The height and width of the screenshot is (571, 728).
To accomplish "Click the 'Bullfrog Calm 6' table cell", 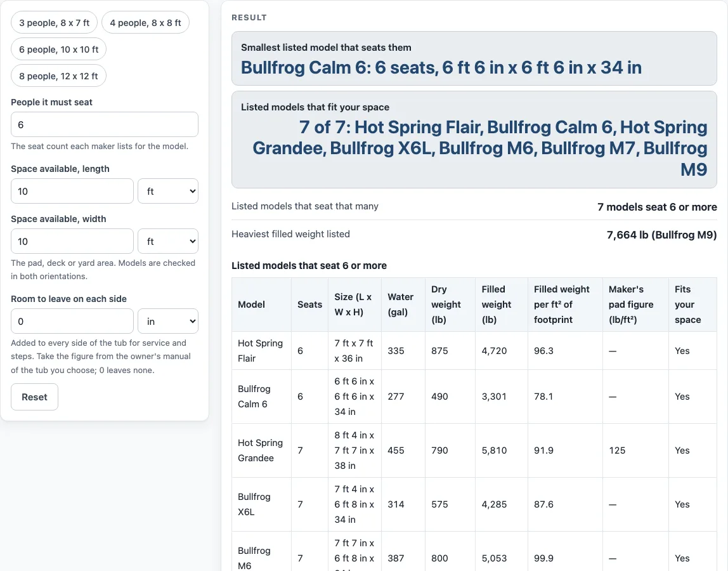I will click(x=261, y=397).
